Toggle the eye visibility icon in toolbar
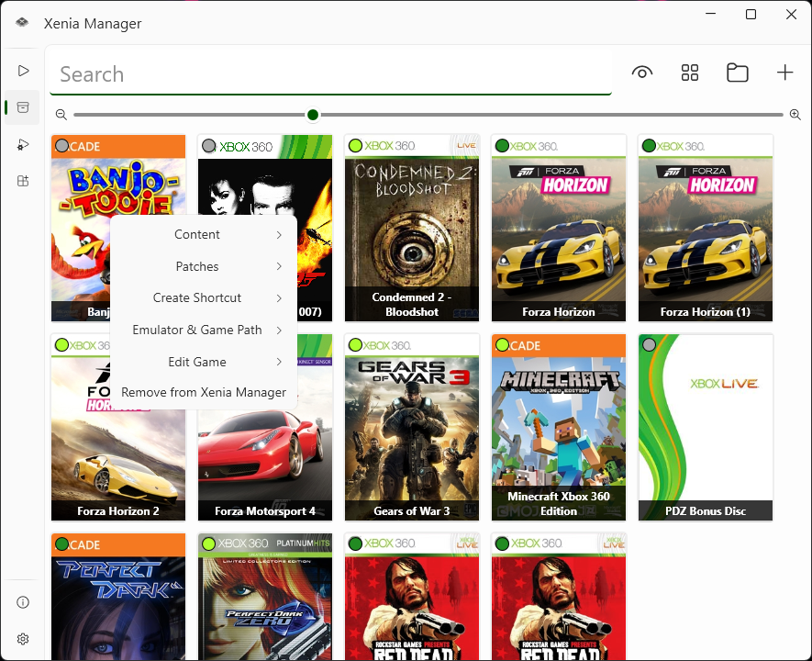812x661 pixels. coord(642,73)
